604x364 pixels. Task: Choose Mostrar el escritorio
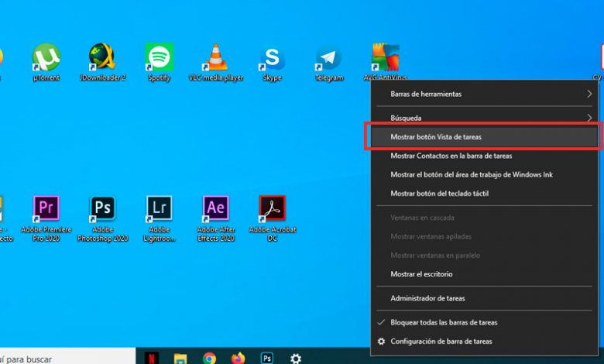pyautogui.click(x=484, y=274)
